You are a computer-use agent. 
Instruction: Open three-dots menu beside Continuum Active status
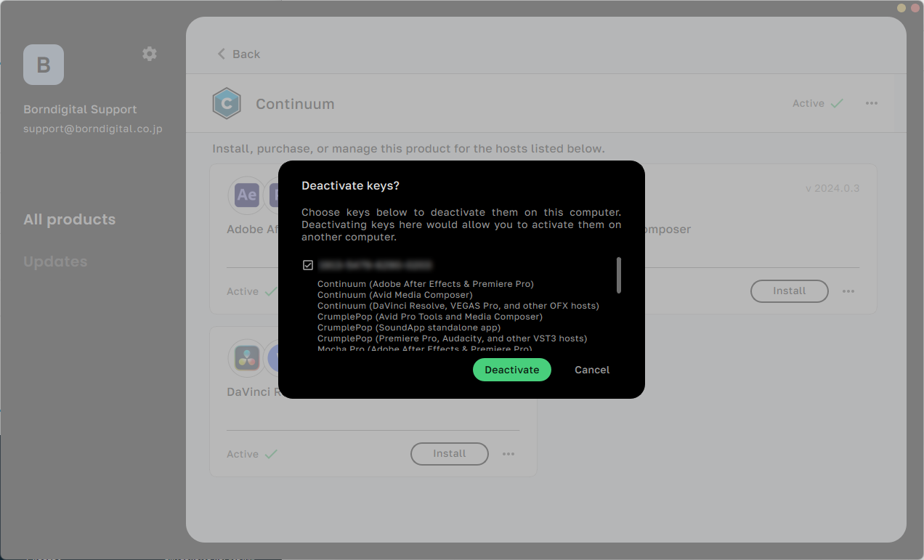pos(872,103)
